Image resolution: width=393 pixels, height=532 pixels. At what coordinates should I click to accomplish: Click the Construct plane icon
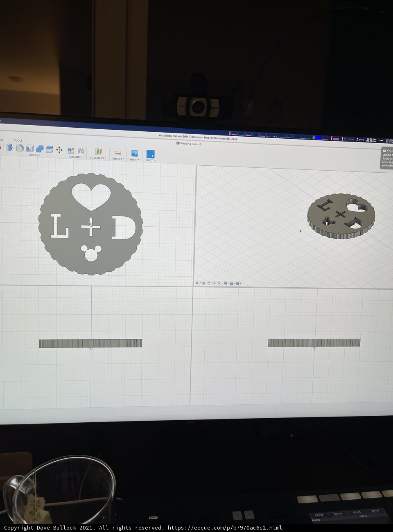pyautogui.click(x=98, y=151)
